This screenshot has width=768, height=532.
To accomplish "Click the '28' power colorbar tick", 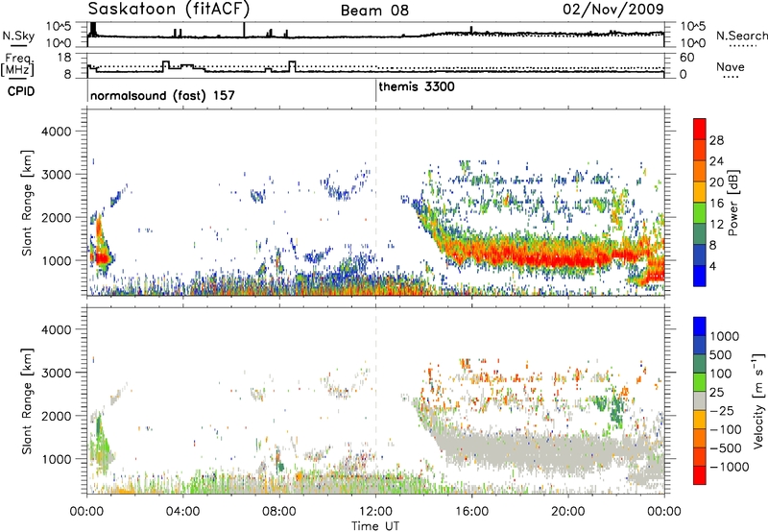I will (x=716, y=140).
